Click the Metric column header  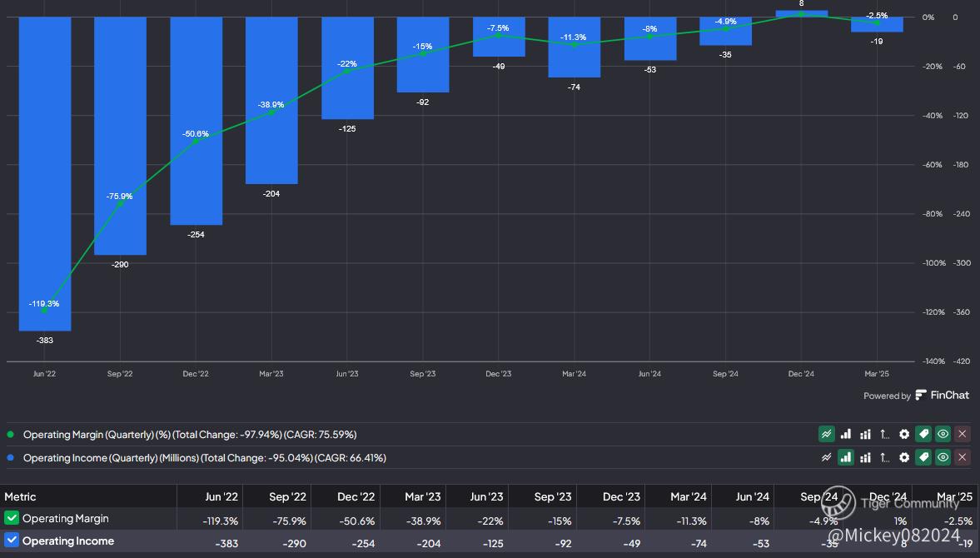[x=21, y=496]
